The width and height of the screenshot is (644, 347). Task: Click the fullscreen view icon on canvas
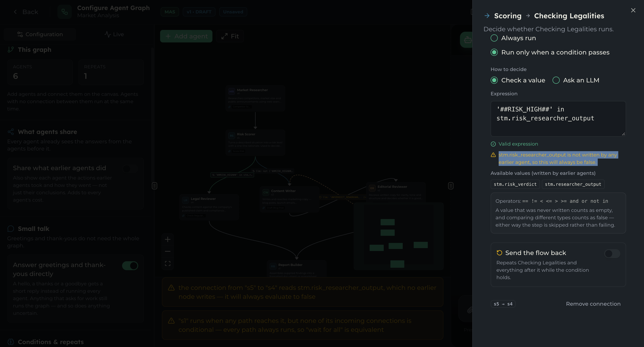coord(167,263)
